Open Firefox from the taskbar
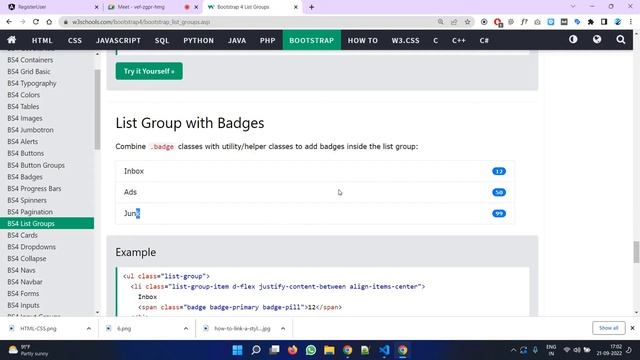The width and height of the screenshot is (640, 360). (x=293, y=350)
